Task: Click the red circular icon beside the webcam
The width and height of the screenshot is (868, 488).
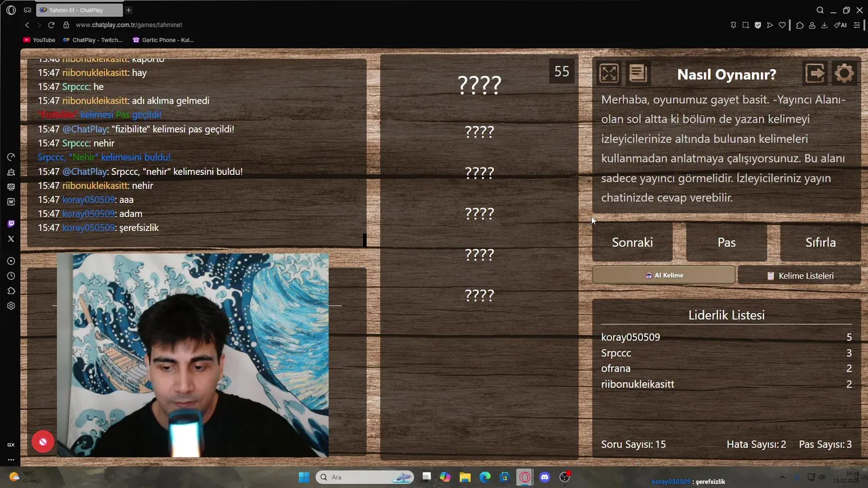Action: [43, 442]
